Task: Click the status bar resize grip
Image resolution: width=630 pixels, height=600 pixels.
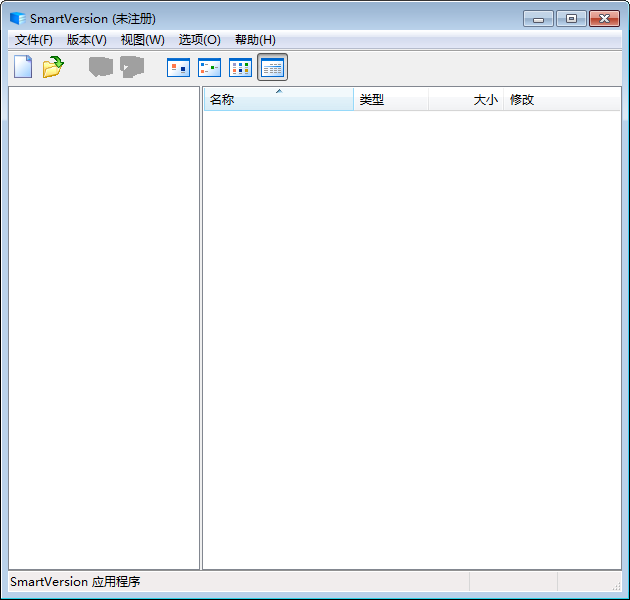Action: click(616, 586)
